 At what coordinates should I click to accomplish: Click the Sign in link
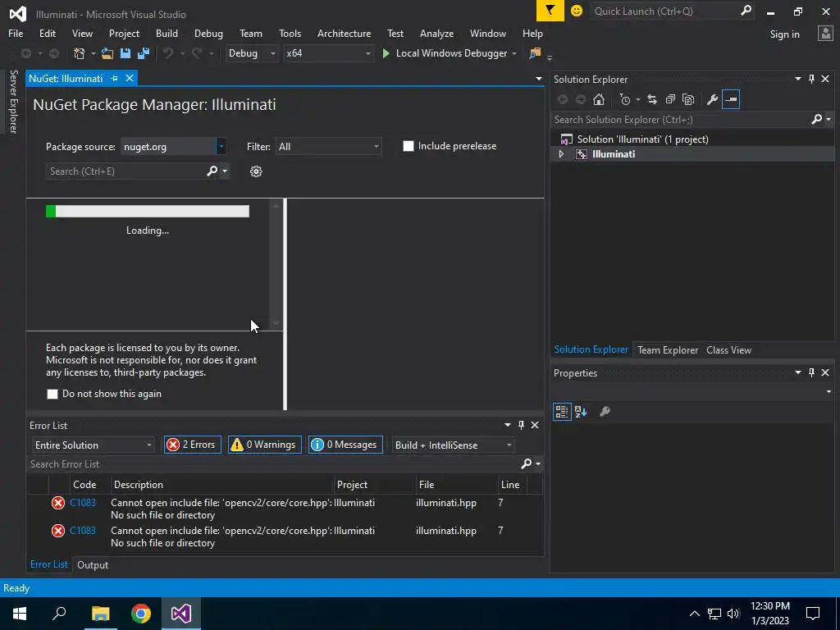coord(784,34)
